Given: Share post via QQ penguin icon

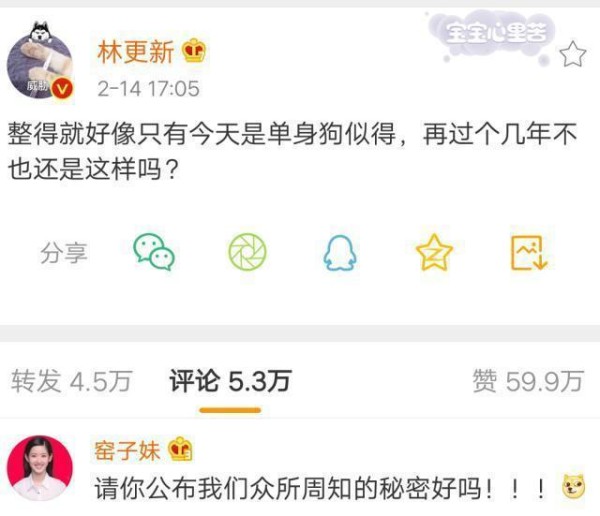Looking at the screenshot, I should pos(340,253).
